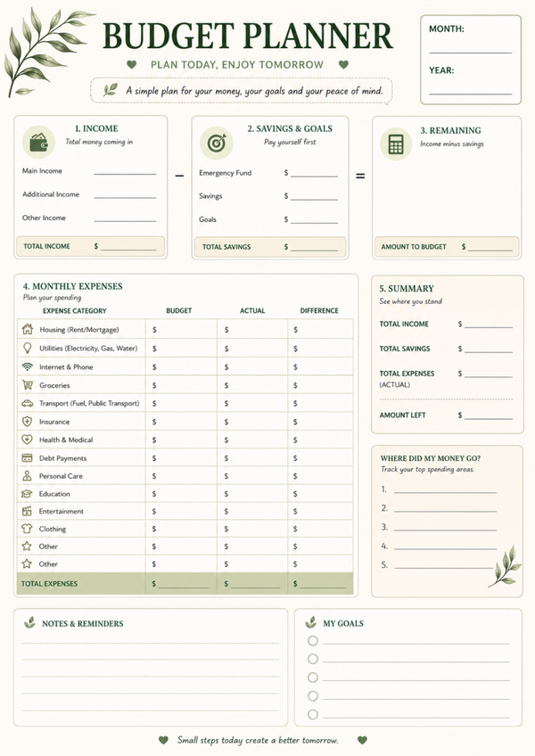Click the Budget cell for Entertainment
Viewport: 535px width, 756px height.
pyautogui.click(x=181, y=511)
